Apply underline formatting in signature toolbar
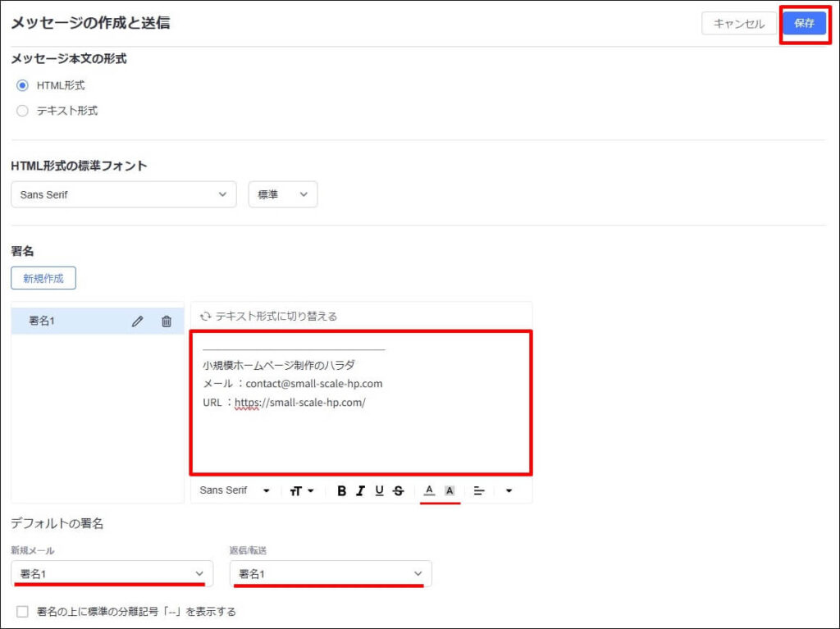The width and height of the screenshot is (840, 629). pos(379,490)
